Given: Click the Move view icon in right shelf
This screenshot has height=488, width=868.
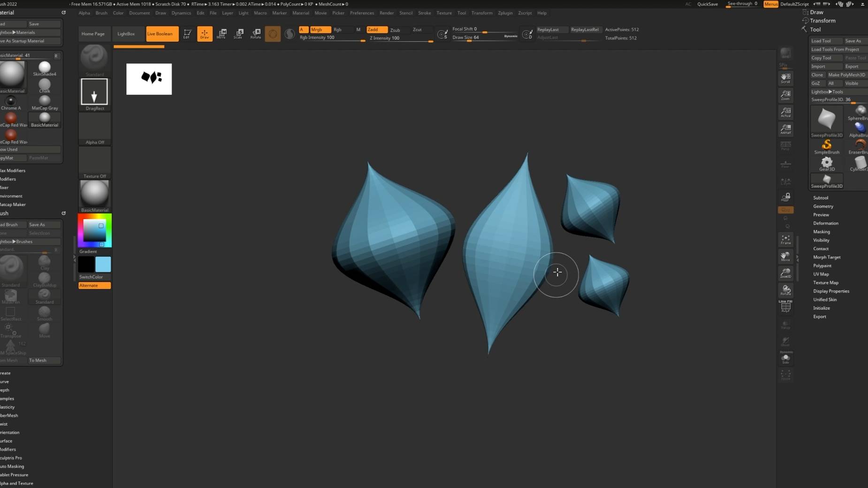Looking at the screenshot, I should tap(785, 257).
